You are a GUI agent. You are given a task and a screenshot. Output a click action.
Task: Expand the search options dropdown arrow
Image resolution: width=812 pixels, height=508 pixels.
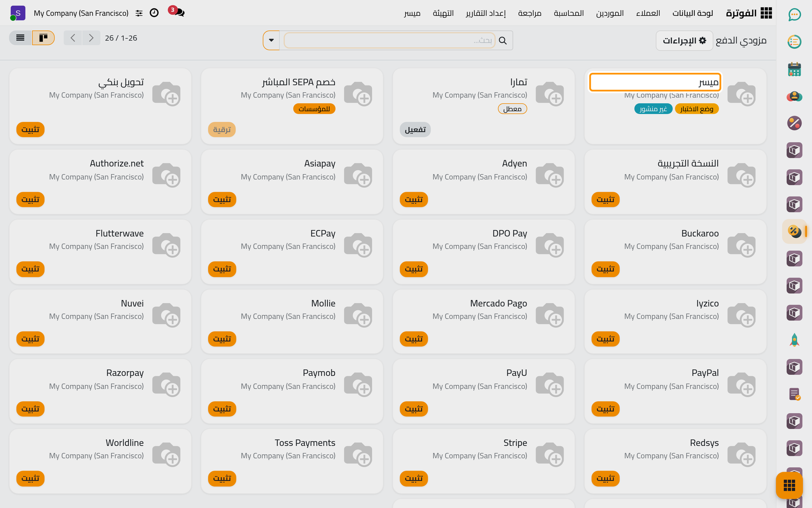pos(272,40)
